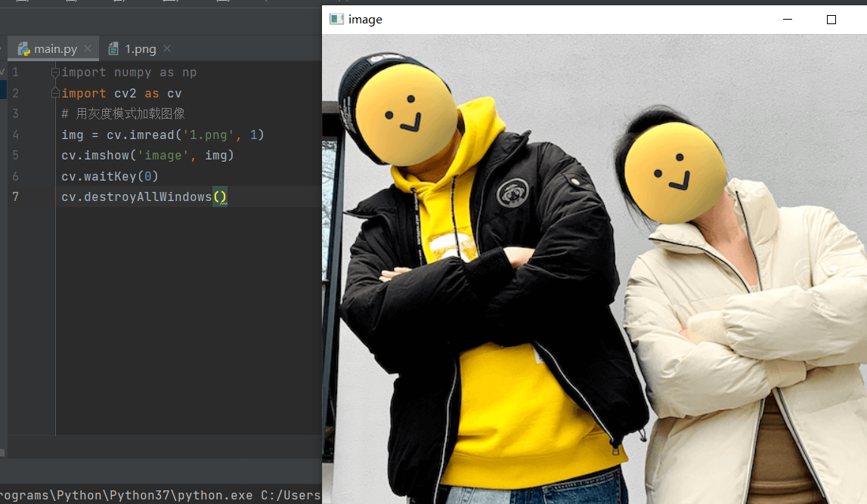The height and width of the screenshot is (504, 867).
Task: Click the fold end marker on line 2
Action: point(55,93)
